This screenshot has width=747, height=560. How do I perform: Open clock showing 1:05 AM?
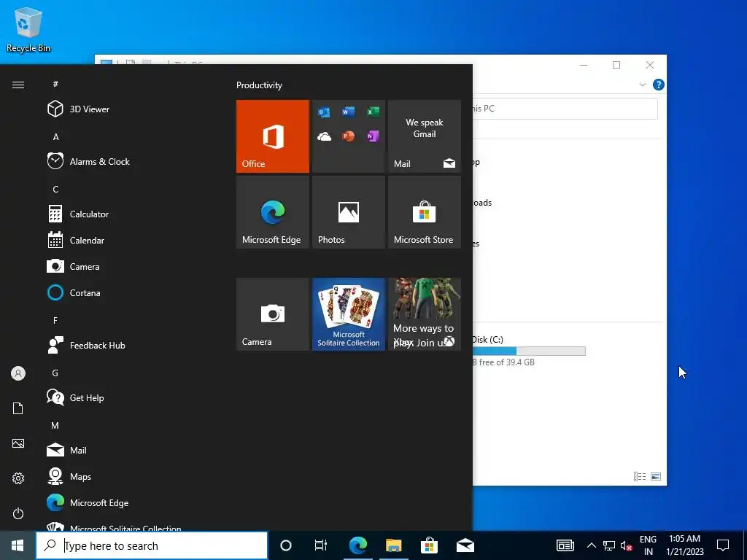coord(684,545)
